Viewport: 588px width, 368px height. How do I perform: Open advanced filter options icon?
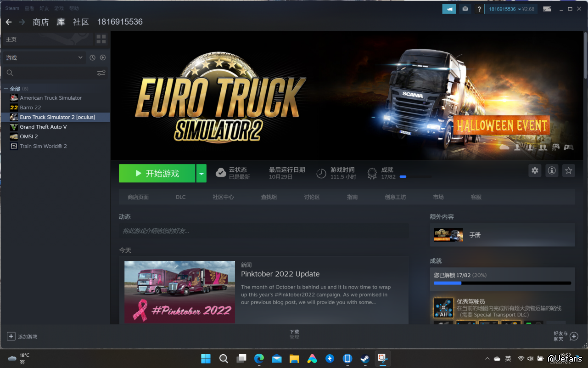click(x=101, y=73)
